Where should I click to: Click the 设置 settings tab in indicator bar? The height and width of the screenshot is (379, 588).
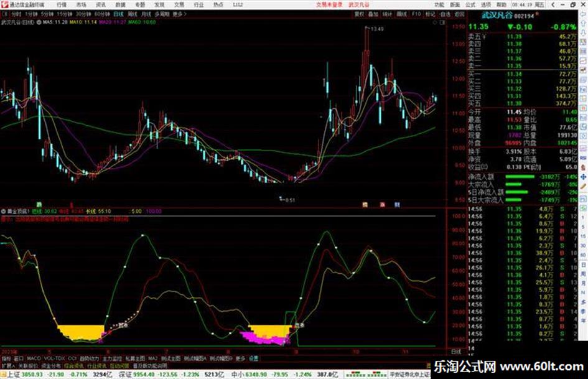[x=253, y=358]
